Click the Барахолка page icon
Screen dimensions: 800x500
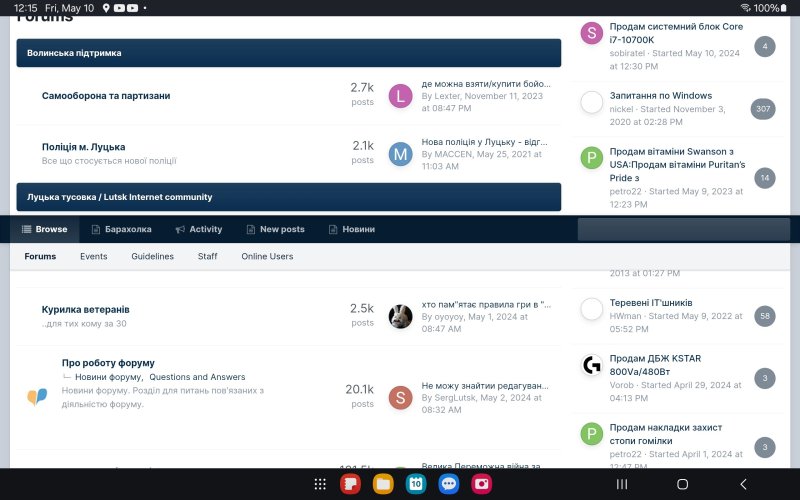95,230
